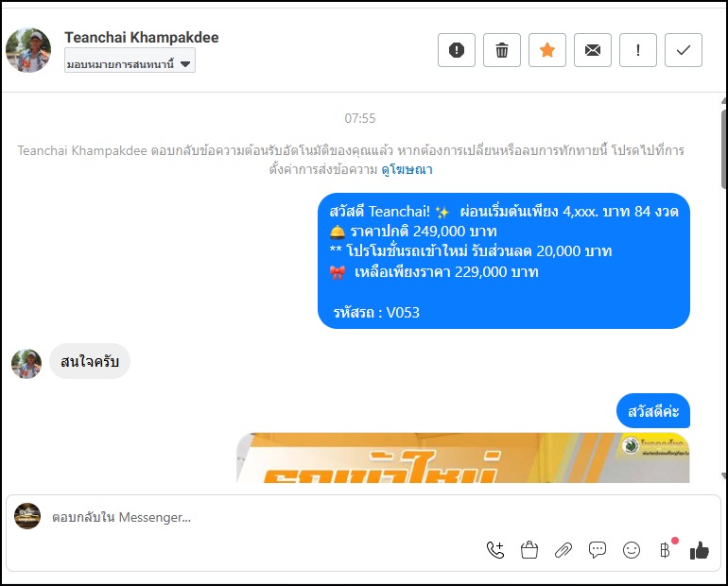Click the dropdown arrow beside มอบหมายการสนทนานี้
728x586 pixels.
click(x=185, y=64)
